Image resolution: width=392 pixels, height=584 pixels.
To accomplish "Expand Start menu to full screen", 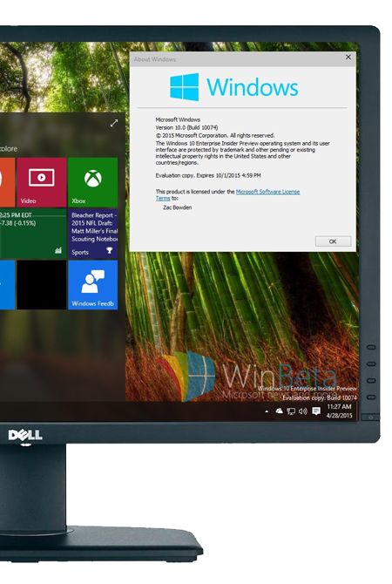I will [x=114, y=123].
